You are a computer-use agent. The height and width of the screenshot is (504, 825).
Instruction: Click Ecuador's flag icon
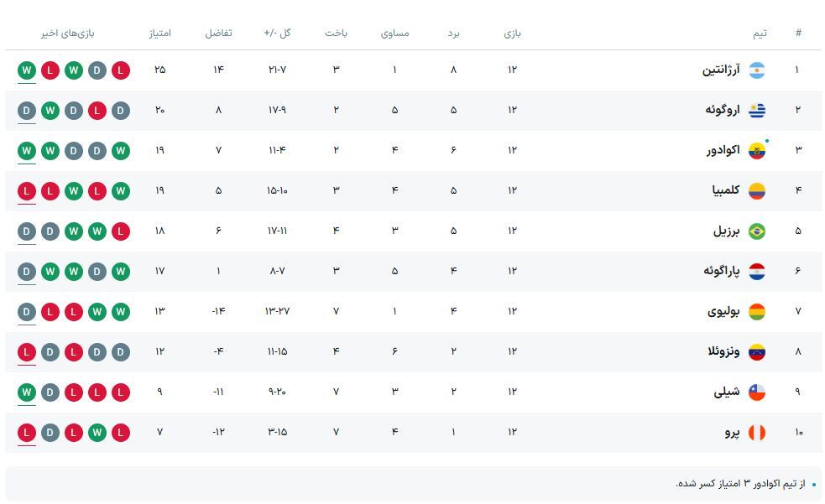[757, 151]
